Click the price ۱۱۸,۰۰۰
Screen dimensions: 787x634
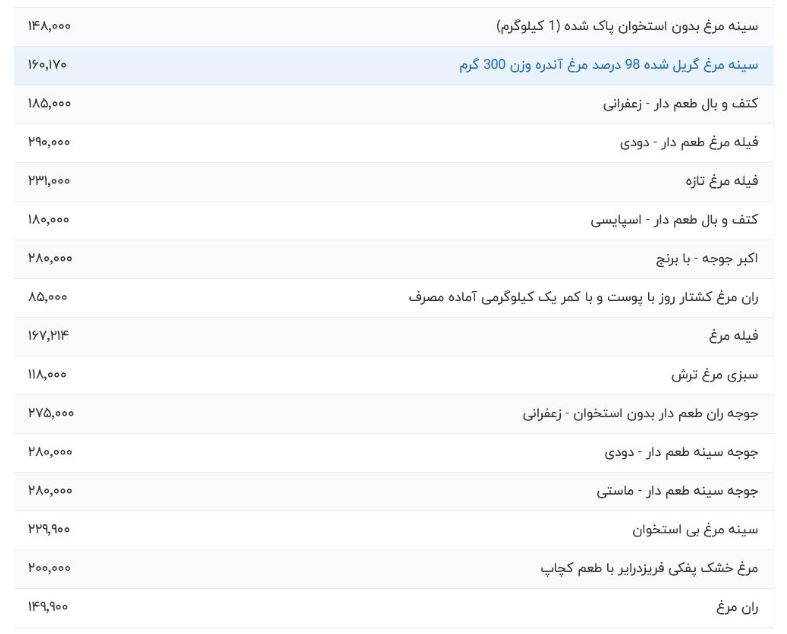pyautogui.click(x=47, y=374)
